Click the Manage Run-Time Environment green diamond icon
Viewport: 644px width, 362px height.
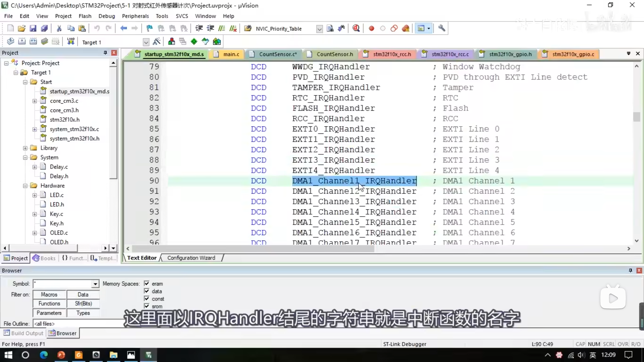pyautogui.click(x=194, y=42)
